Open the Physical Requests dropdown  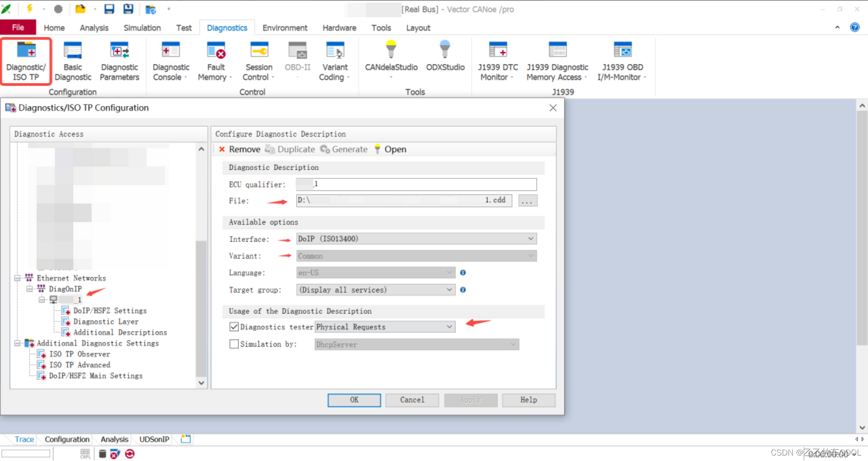click(x=385, y=327)
